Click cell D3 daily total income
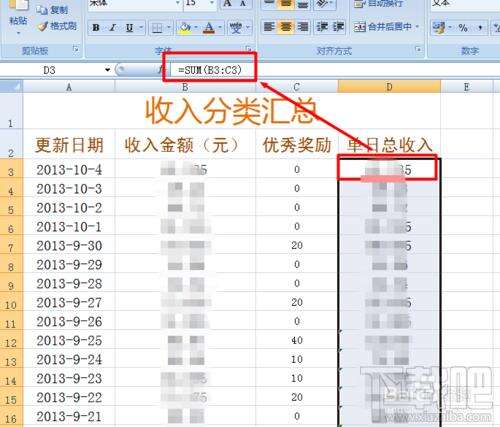 tap(389, 169)
